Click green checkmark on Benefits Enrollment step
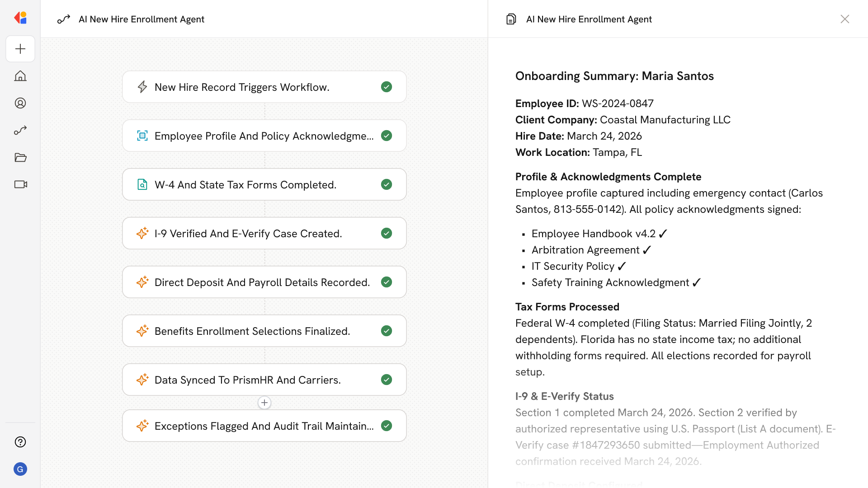Screen dimensions: 868x488 (x=386, y=331)
